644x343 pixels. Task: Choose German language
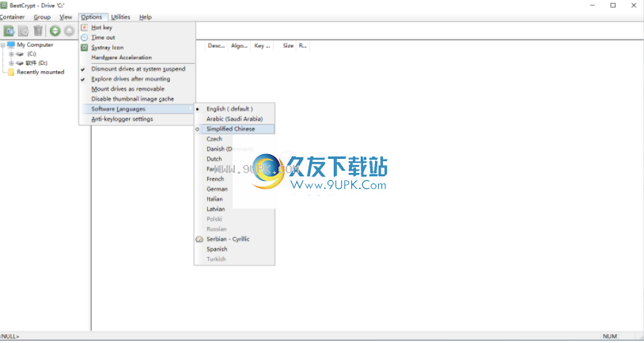point(234,189)
